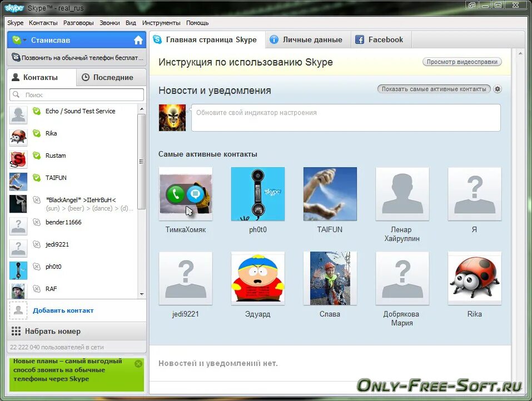Click the gear settings icon near notifications
This screenshot has height=401, width=532.
[x=498, y=89]
